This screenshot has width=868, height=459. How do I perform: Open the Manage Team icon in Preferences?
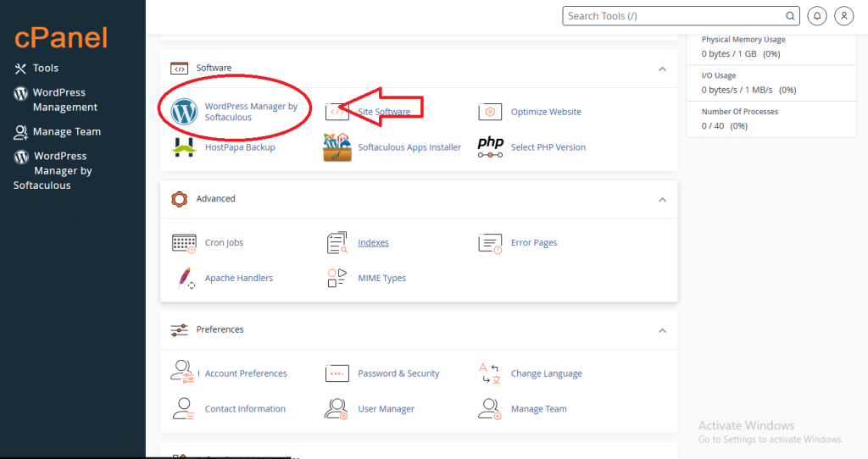pyautogui.click(x=489, y=409)
